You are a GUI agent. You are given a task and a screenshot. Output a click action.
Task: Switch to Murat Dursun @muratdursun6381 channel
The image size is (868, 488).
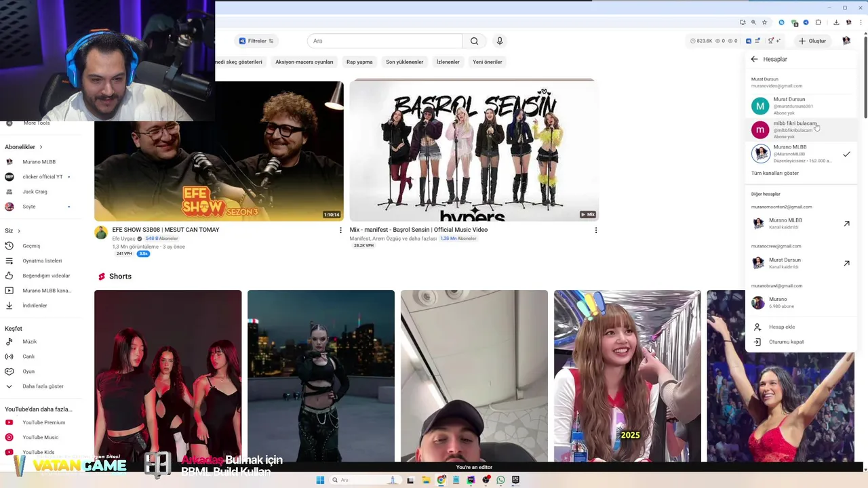click(801, 106)
